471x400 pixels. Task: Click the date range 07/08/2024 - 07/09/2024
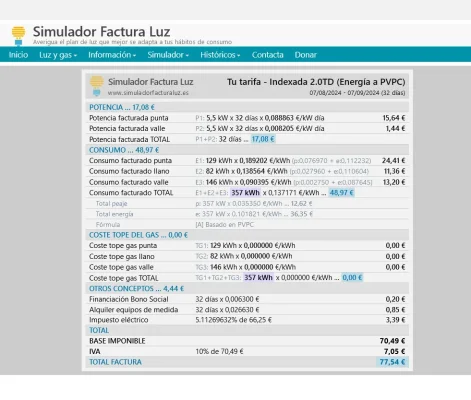point(357,93)
